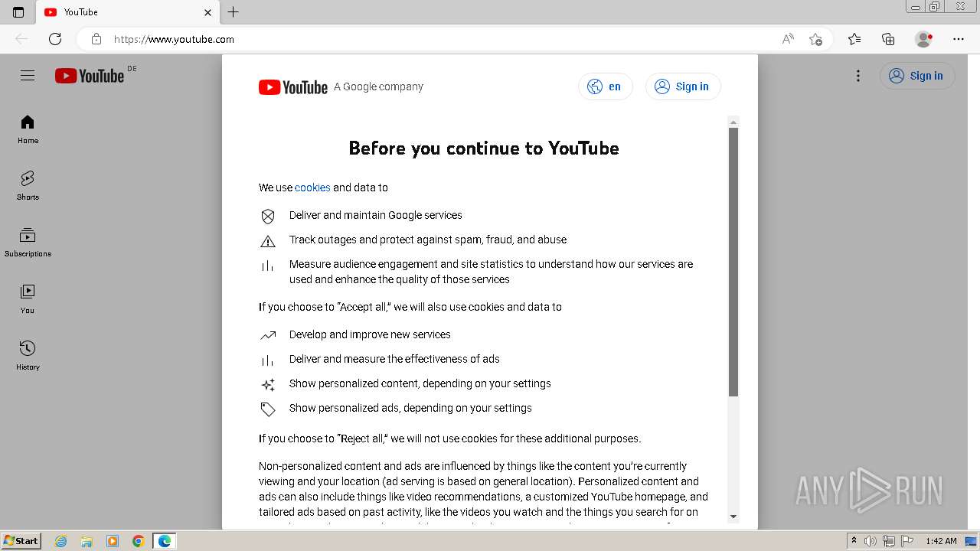This screenshot has height=551, width=980.
Task: Open the language selector labeled en
Action: pos(605,86)
